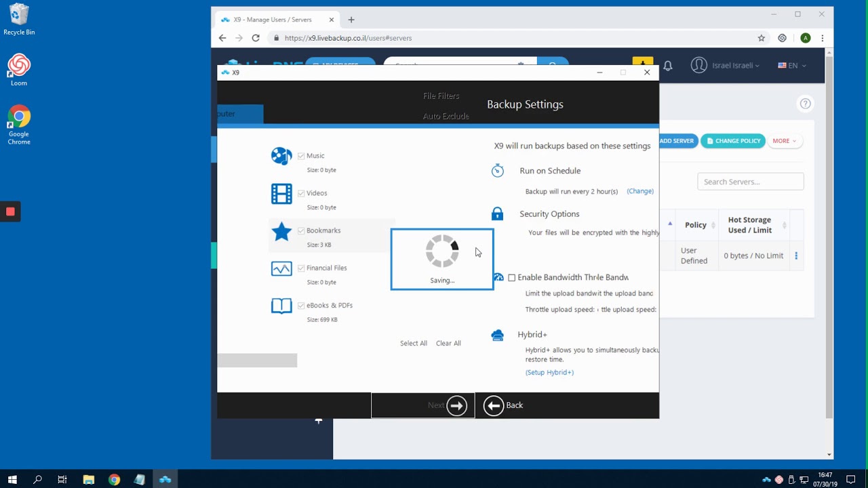Open Task View on the taskbar
The width and height of the screenshot is (868, 488).
click(x=62, y=479)
